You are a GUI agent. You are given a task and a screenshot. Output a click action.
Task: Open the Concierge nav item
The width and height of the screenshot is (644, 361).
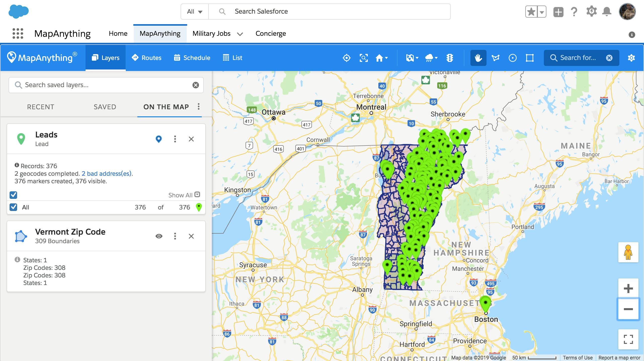[x=271, y=33]
